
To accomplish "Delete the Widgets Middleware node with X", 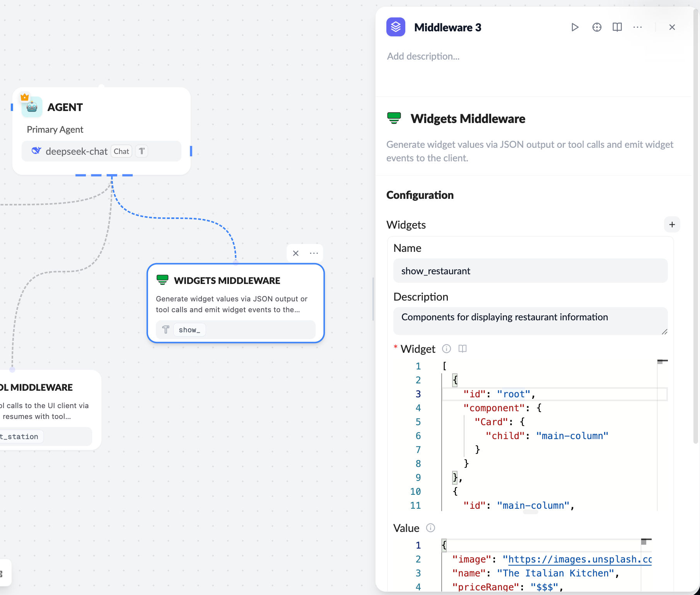I will pyautogui.click(x=295, y=253).
